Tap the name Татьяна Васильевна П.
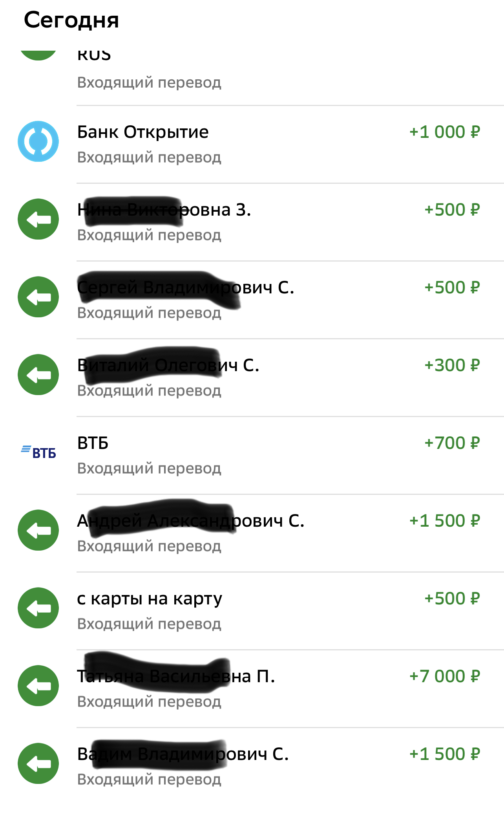The width and height of the screenshot is (504, 833). coord(176,676)
